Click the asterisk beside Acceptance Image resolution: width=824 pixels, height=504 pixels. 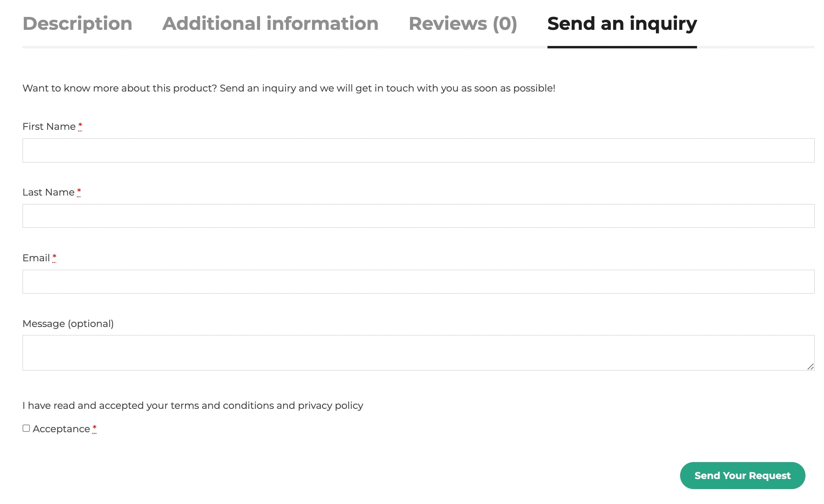[x=94, y=429]
